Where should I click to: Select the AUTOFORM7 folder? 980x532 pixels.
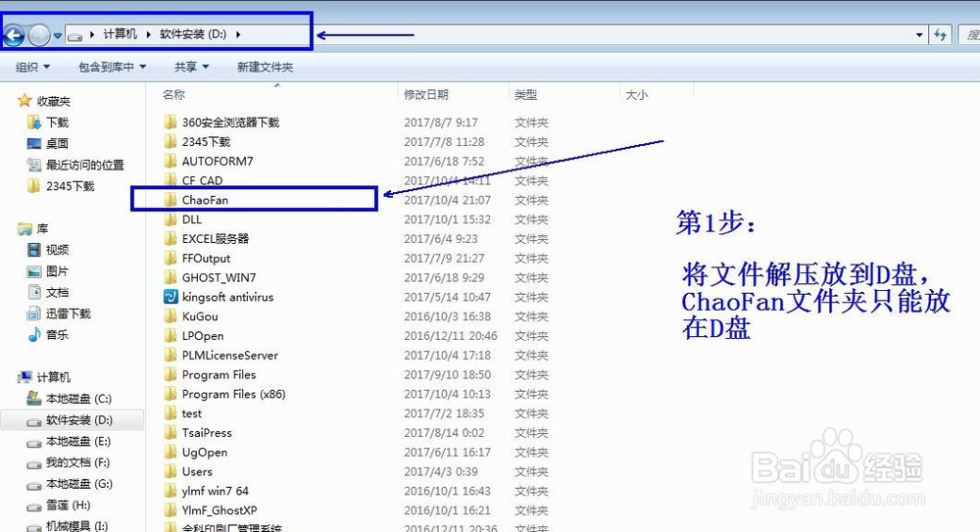pyautogui.click(x=218, y=161)
